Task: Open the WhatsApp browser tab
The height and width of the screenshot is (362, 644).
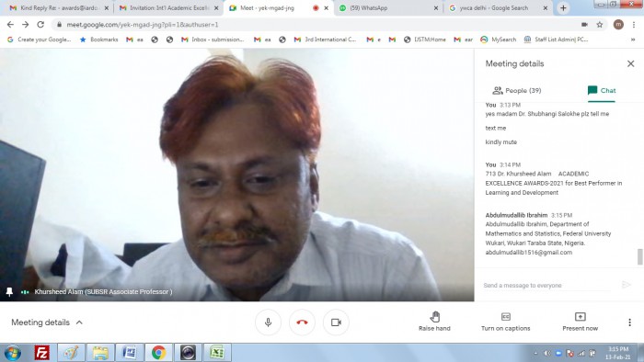Action: point(388,7)
